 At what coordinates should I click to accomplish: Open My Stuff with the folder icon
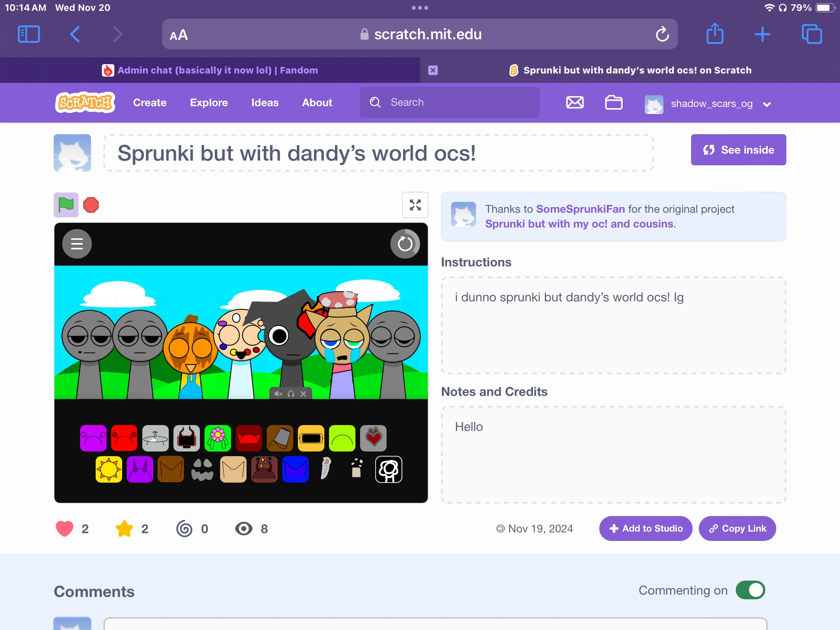point(613,102)
